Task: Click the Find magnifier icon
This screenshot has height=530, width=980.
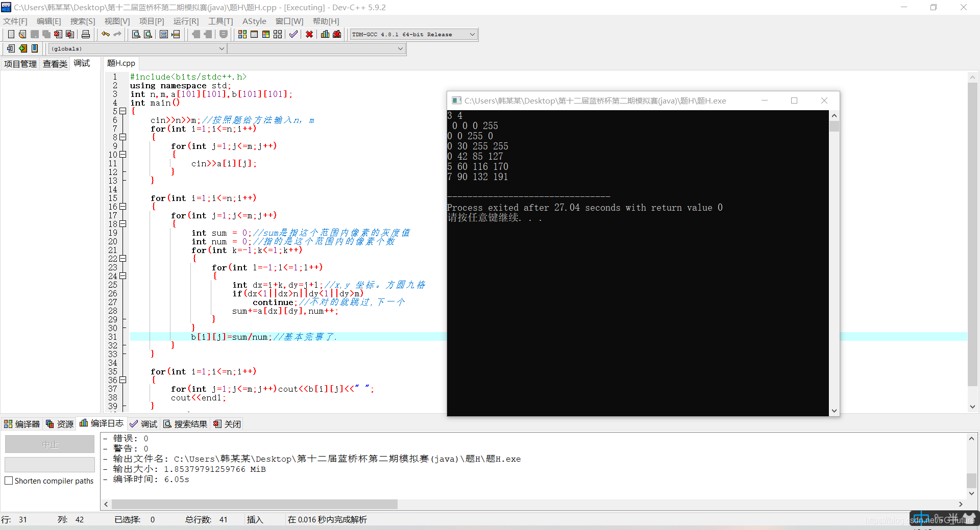Action: coord(136,34)
